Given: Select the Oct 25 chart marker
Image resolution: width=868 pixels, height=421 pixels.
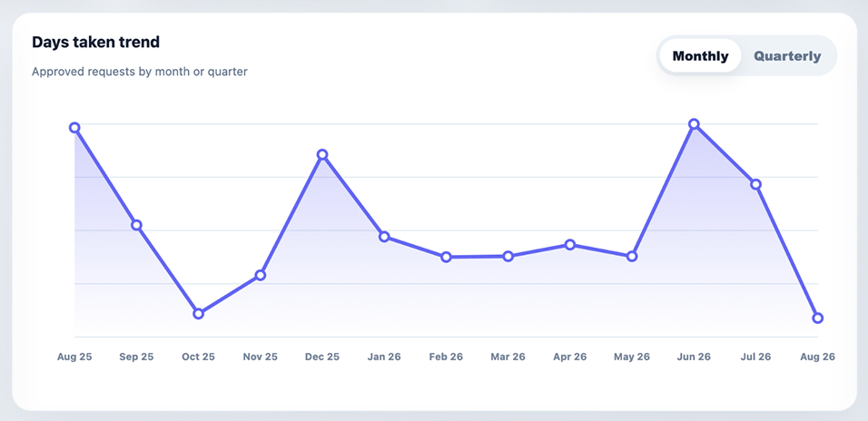Looking at the screenshot, I should tap(198, 314).
